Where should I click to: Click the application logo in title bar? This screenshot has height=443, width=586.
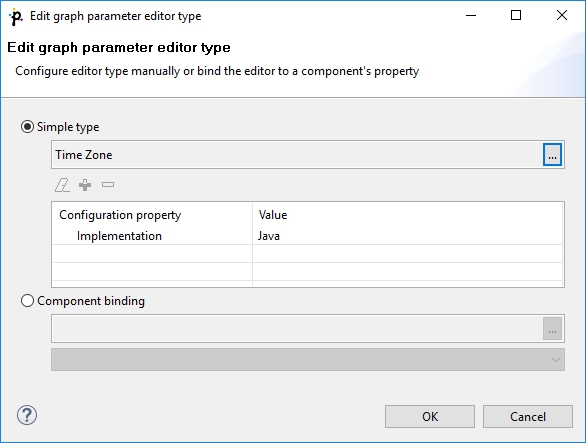(x=16, y=16)
